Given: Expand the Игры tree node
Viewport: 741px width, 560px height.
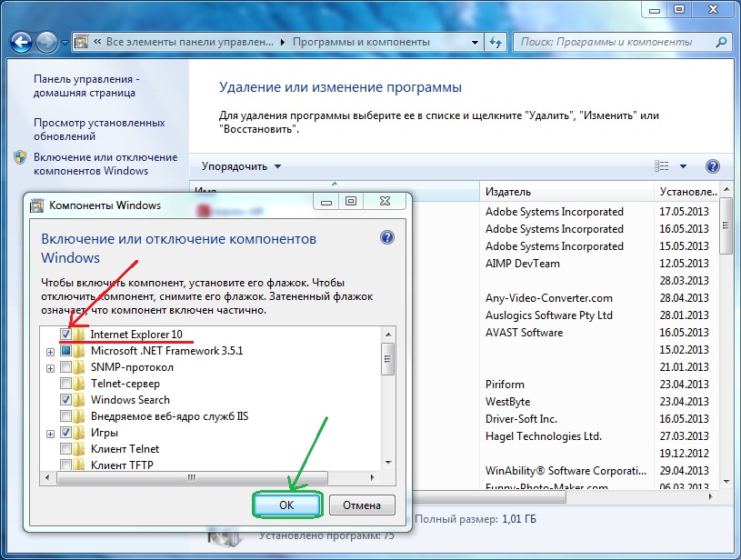Looking at the screenshot, I should [51, 434].
